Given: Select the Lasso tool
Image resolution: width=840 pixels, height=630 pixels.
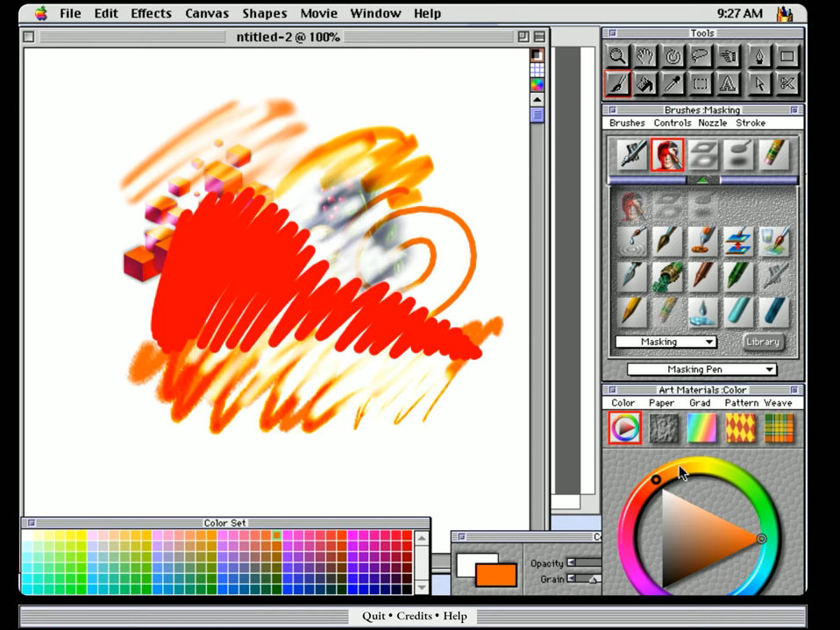Looking at the screenshot, I should pyautogui.click(x=701, y=56).
